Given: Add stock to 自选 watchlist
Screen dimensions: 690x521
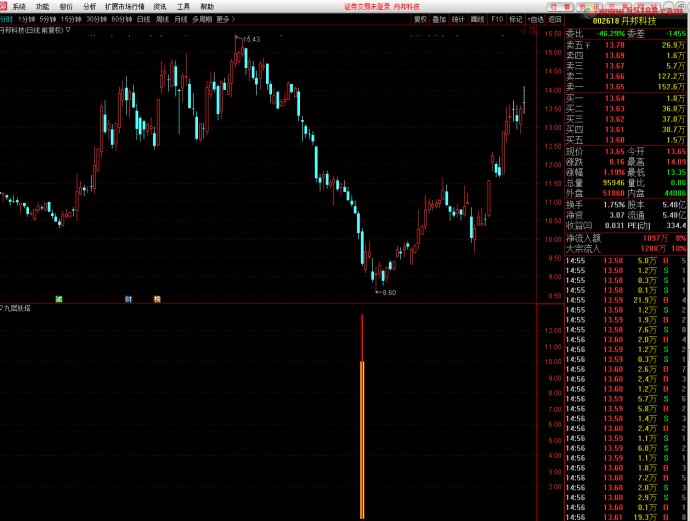Looking at the screenshot, I should click(536, 19).
